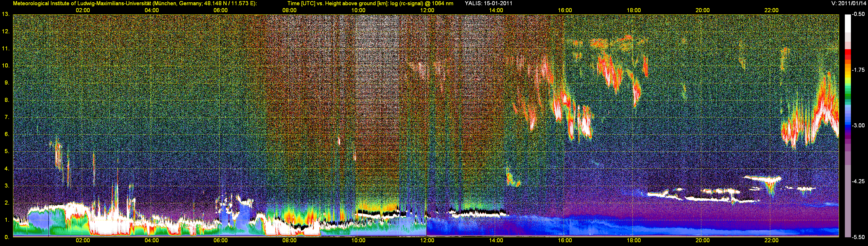Click the 22:00 label on the bottom time axis
The width and height of the screenshot is (868, 246).
coord(771,241)
